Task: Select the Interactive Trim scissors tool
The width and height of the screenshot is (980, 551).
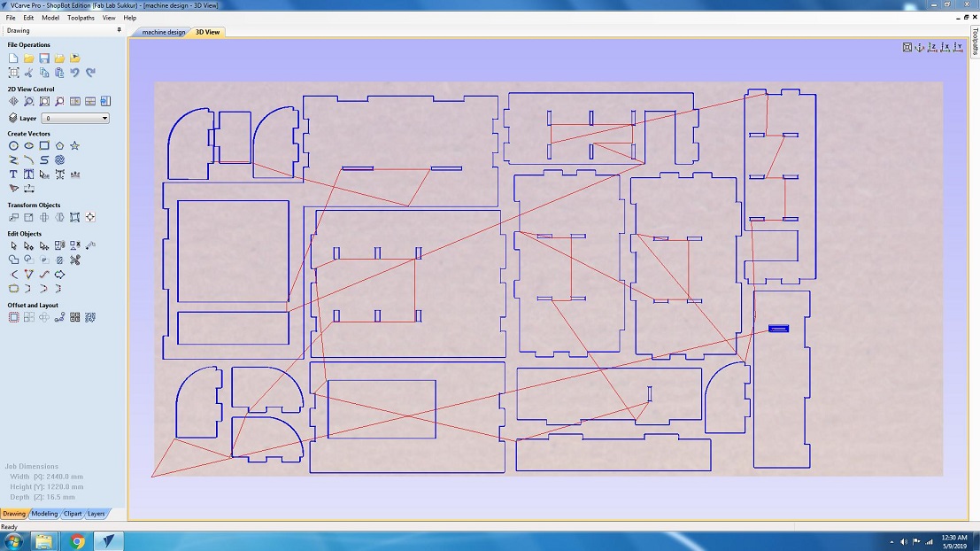Action: (x=75, y=260)
